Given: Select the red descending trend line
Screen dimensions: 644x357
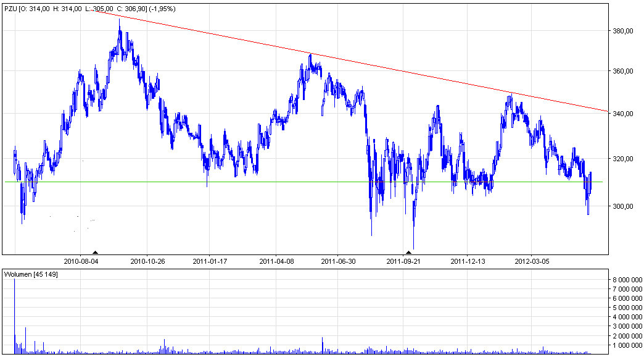Looking at the screenshot, I should [x=349, y=61].
